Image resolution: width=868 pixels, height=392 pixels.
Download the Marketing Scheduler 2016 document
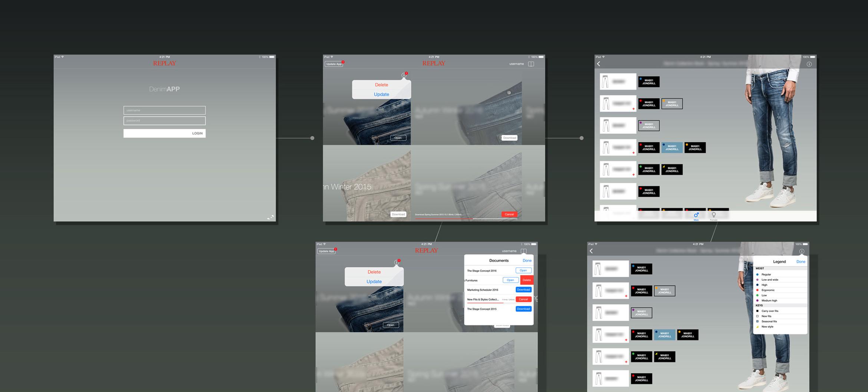click(523, 290)
